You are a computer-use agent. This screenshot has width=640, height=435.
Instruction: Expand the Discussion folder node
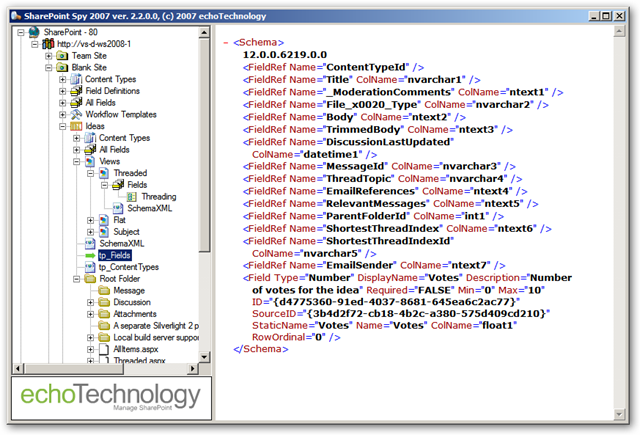91,302
